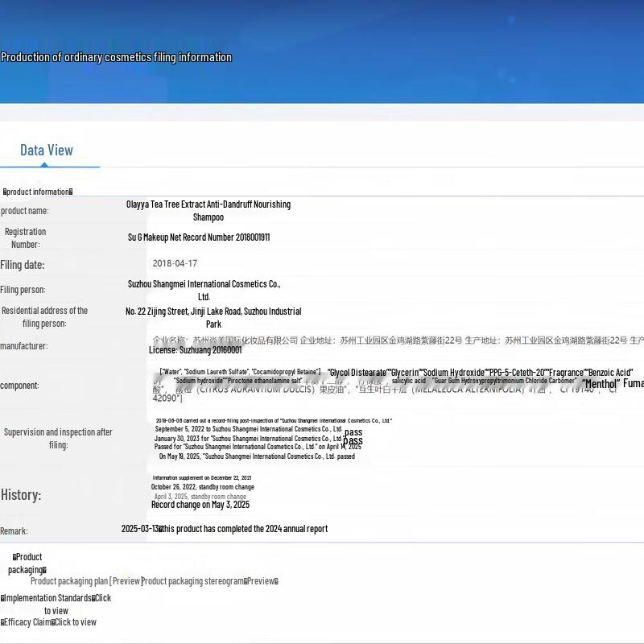Click to view Implementation Standards

[100, 598]
